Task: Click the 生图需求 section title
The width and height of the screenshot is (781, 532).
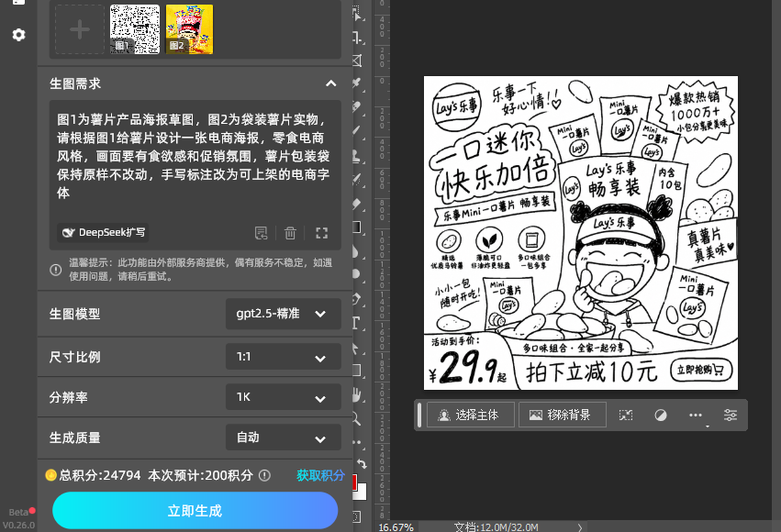Action: tap(75, 83)
